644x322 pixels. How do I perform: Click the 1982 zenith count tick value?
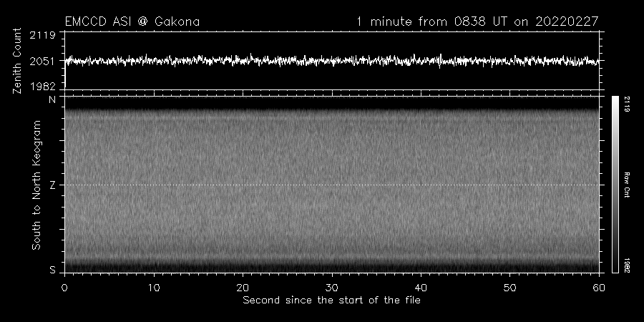(43, 87)
